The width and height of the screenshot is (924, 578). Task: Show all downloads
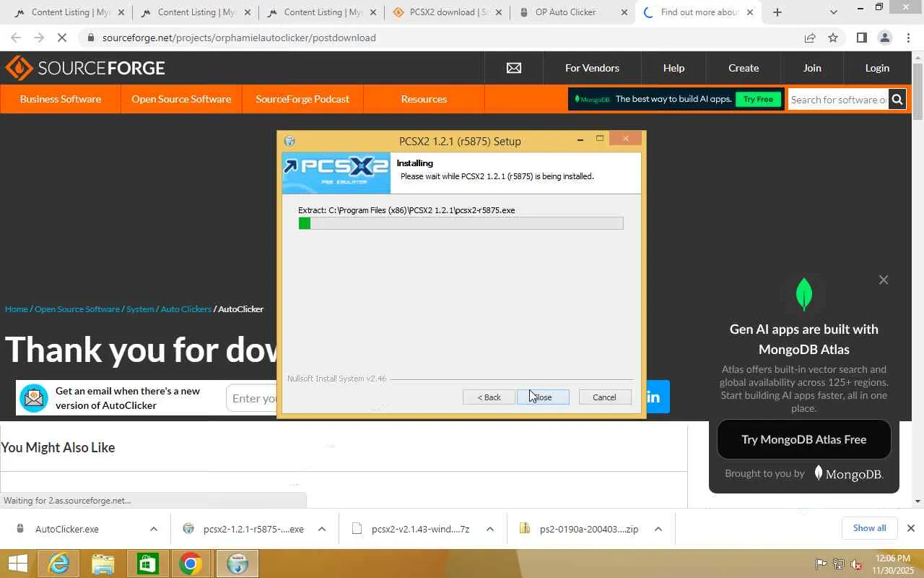[869, 528]
